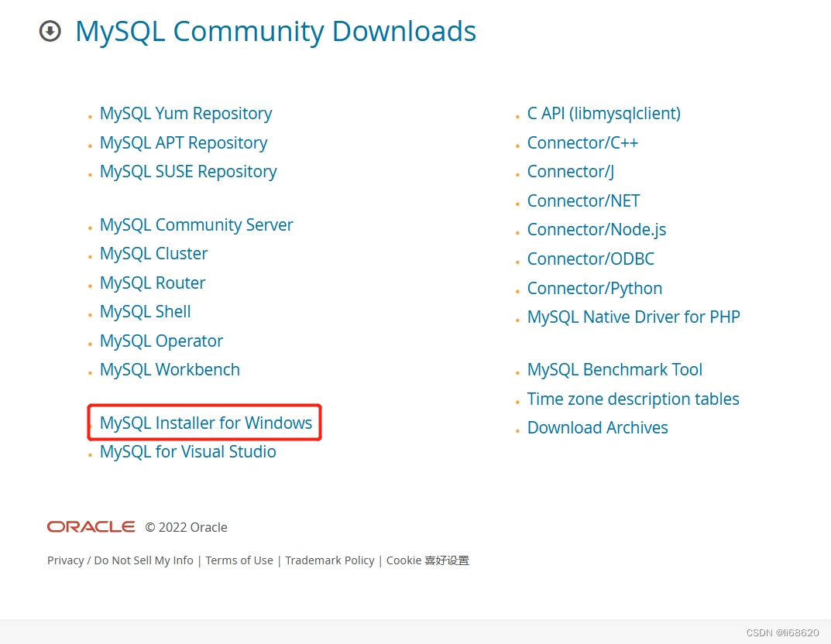Screen dimensions: 831x644
Task: Select MySQL Installer for Windows
Action: click(206, 423)
